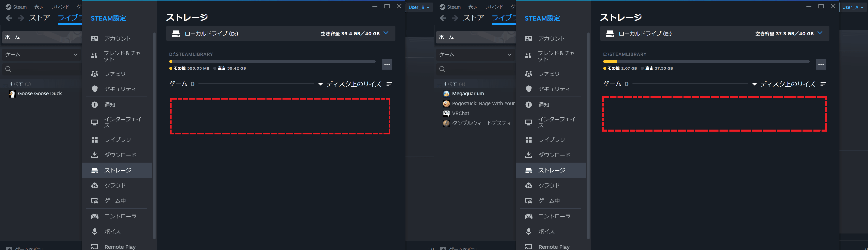Select ゲーム中 in User_B's settings sidebar
This screenshot has width=868, height=250.
click(116, 201)
